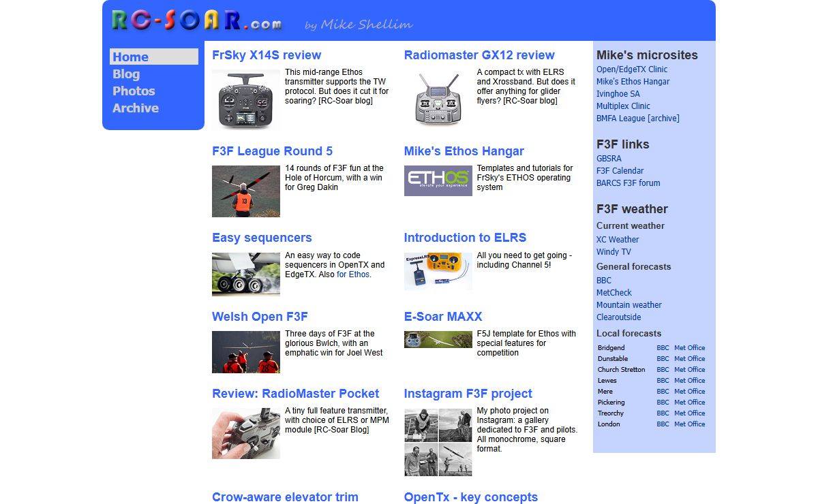This screenshot has width=818, height=504.
Task: Open the BBC forecast for Treorchy
Action: point(663,413)
